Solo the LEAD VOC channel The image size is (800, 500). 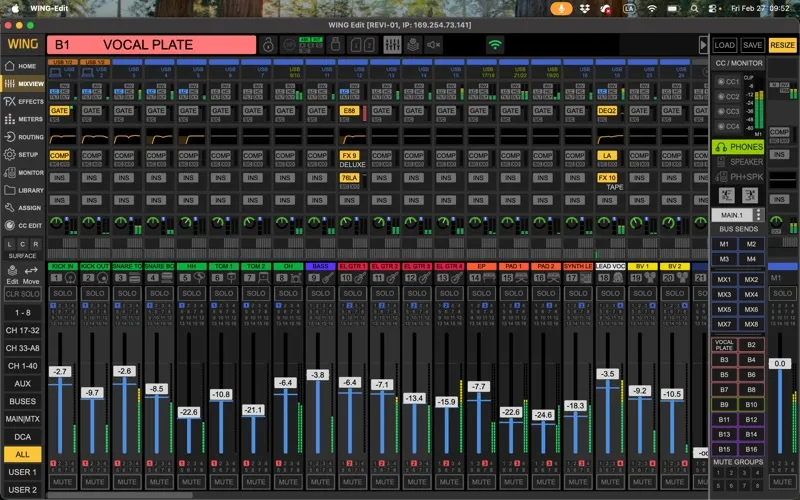(x=610, y=293)
